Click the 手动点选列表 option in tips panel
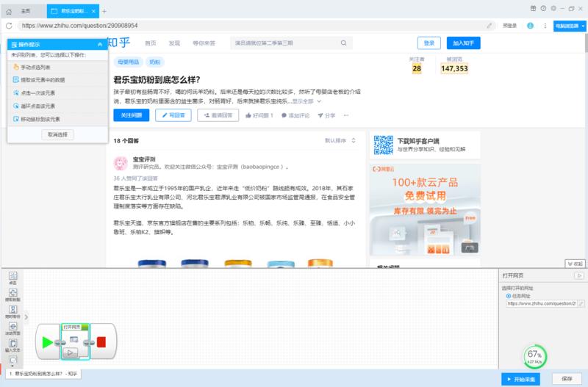Image resolution: width=588 pixels, height=387 pixels. [x=57, y=68]
